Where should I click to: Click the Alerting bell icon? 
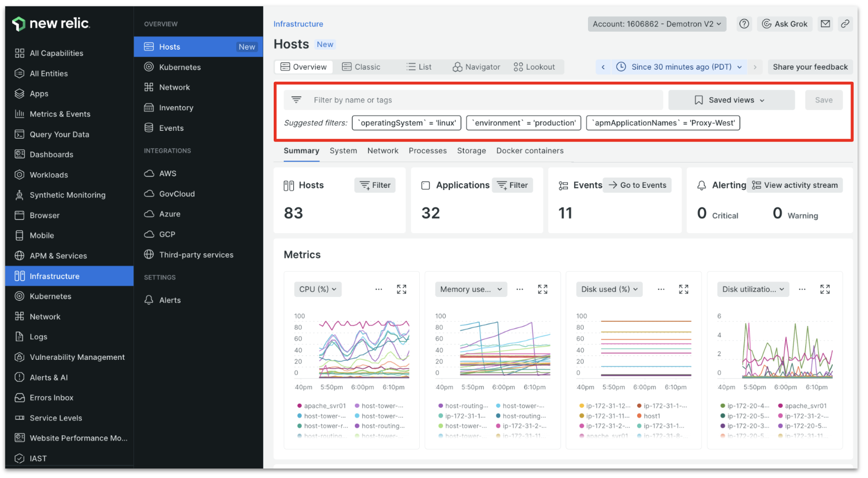(x=701, y=185)
